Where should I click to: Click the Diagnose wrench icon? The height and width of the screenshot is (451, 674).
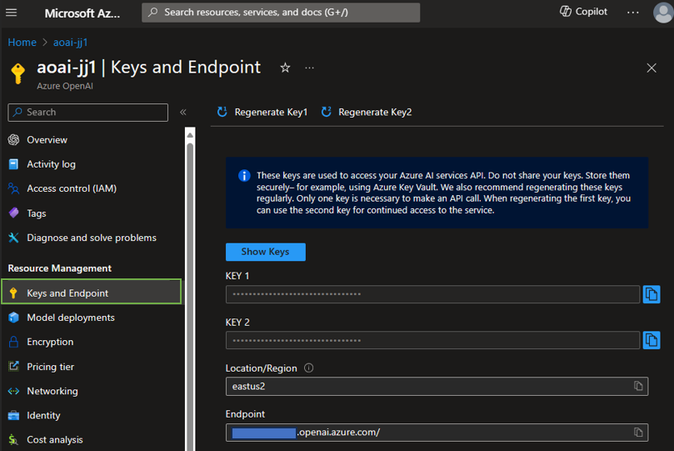pos(14,238)
